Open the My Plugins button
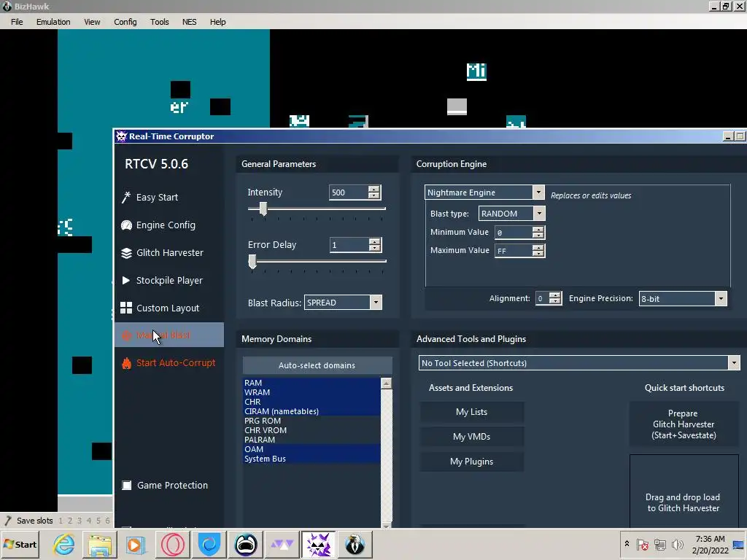The image size is (747, 560). (472, 462)
